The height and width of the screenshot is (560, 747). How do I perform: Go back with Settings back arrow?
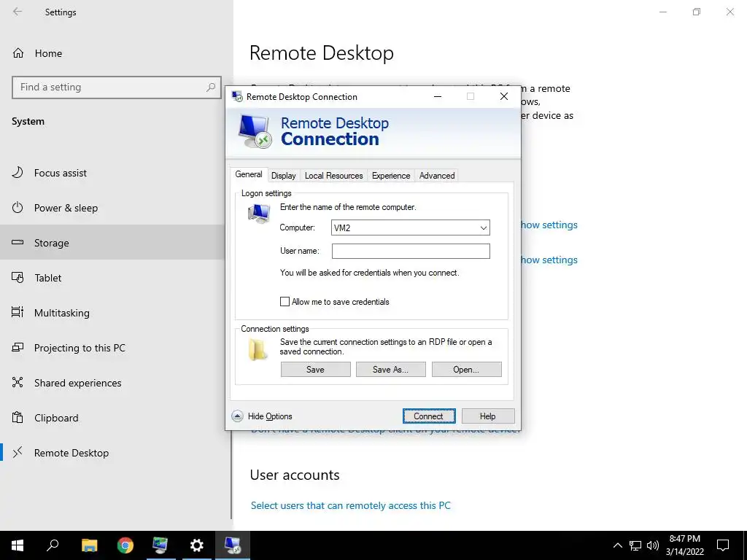tap(18, 12)
